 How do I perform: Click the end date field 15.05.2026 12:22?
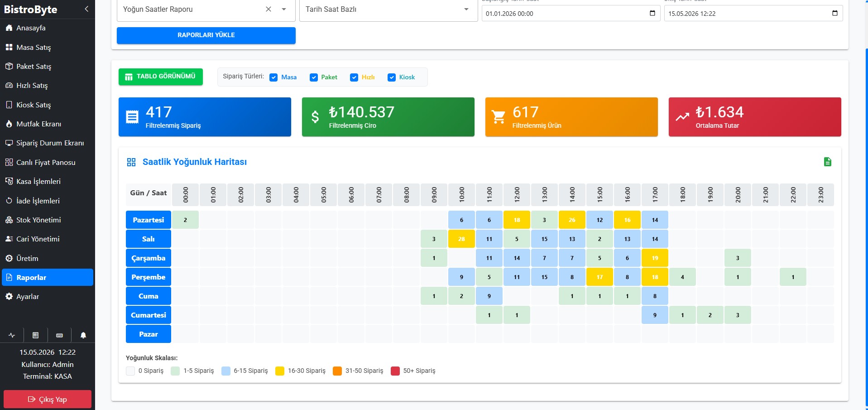click(753, 13)
